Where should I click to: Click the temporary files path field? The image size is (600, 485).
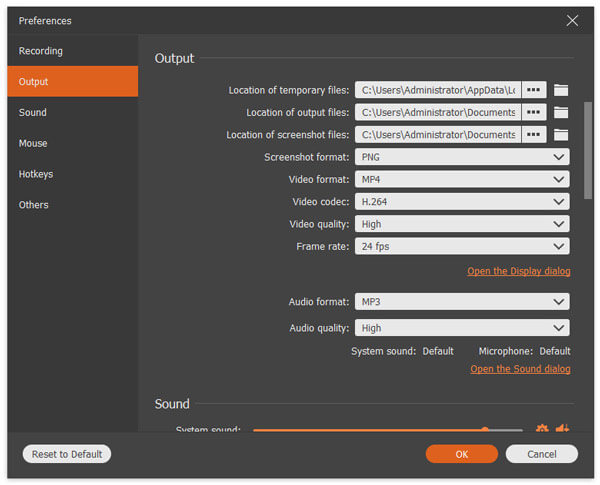pyautogui.click(x=438, y=90)
